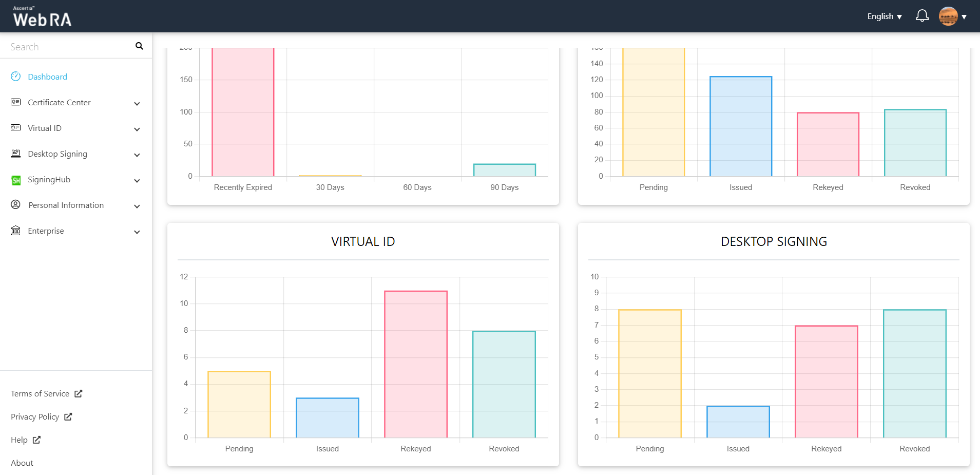Click the search magnifier icon
The width and height of the screenshot is (980, 475).
[139, 46]
